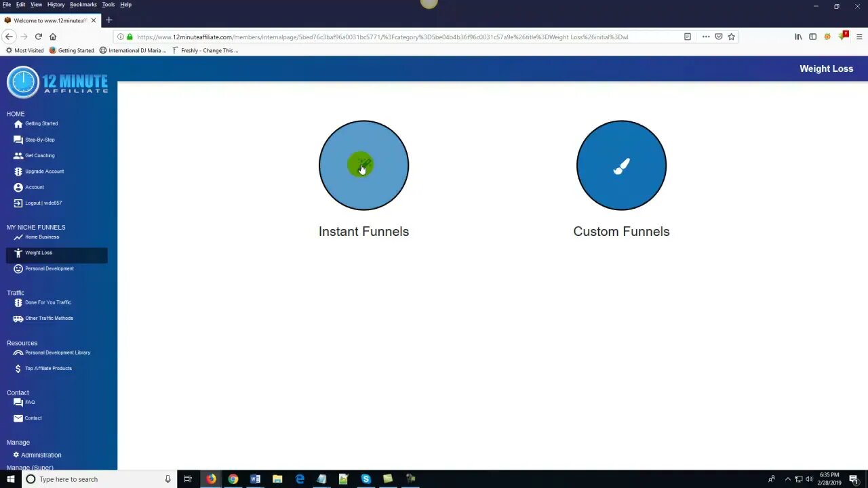Open the File menu
This screenshot has width=868, height=488.
point(7,5)
